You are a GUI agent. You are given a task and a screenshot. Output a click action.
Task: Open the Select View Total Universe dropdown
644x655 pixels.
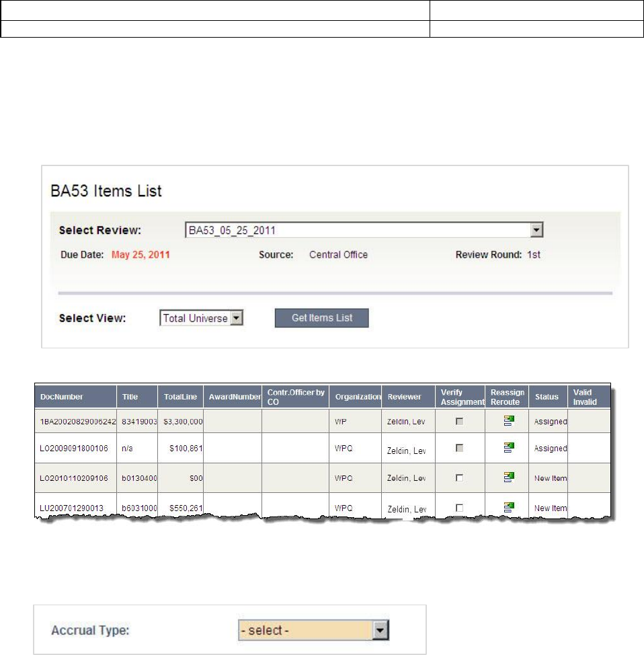201,318
